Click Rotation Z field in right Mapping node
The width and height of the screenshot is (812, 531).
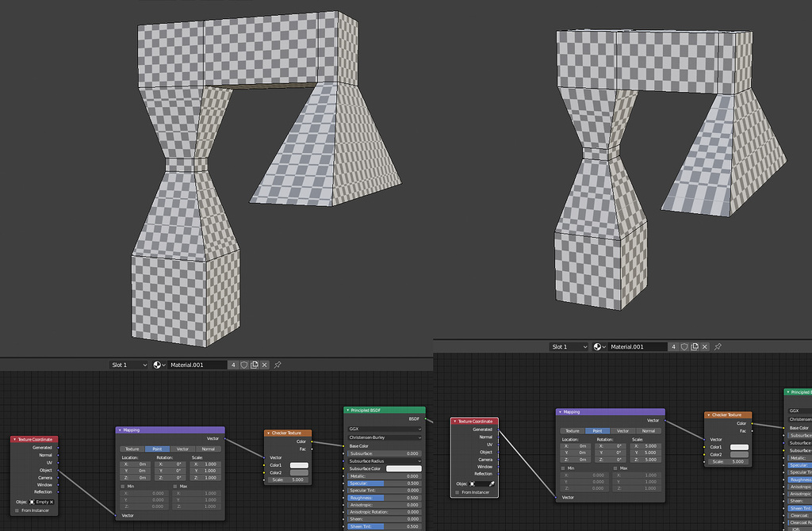pos(610,460)
